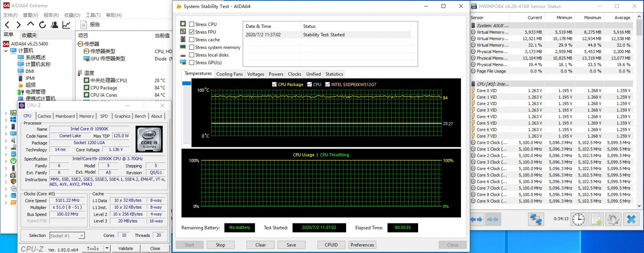The width and height of the screenshot is (644, 253).
Task: Enable the Stress local disks checkbox
Action: pyautogui.click(x=192, y=55)
